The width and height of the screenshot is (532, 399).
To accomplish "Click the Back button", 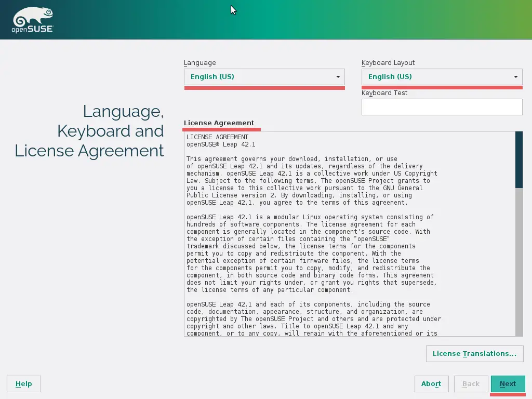I will [x=471, y=384].
